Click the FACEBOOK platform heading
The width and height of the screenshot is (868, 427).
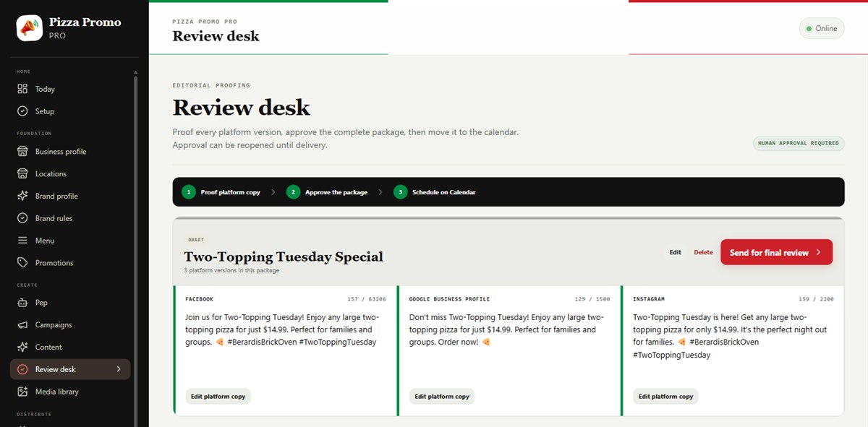point(199,298)
